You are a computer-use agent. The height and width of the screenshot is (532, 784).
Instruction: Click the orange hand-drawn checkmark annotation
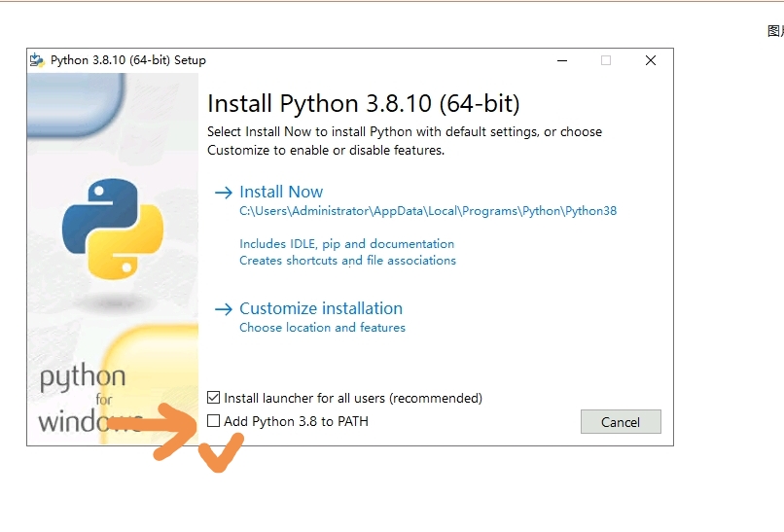(221, 453)
